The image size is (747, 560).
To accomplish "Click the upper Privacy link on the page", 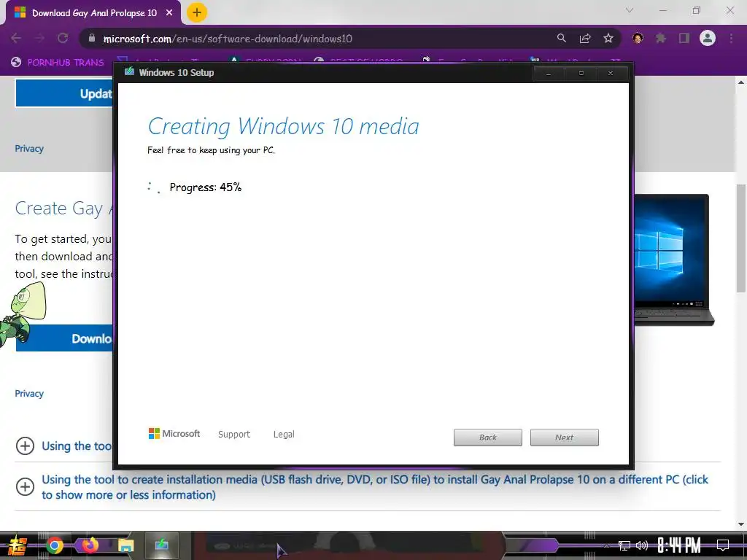I will 29,149.
